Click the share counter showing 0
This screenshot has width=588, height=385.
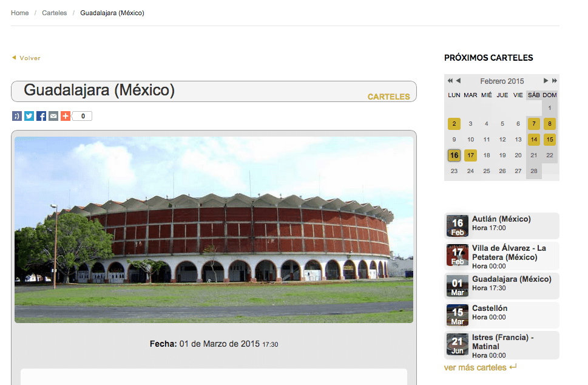(x=83, y=117)
